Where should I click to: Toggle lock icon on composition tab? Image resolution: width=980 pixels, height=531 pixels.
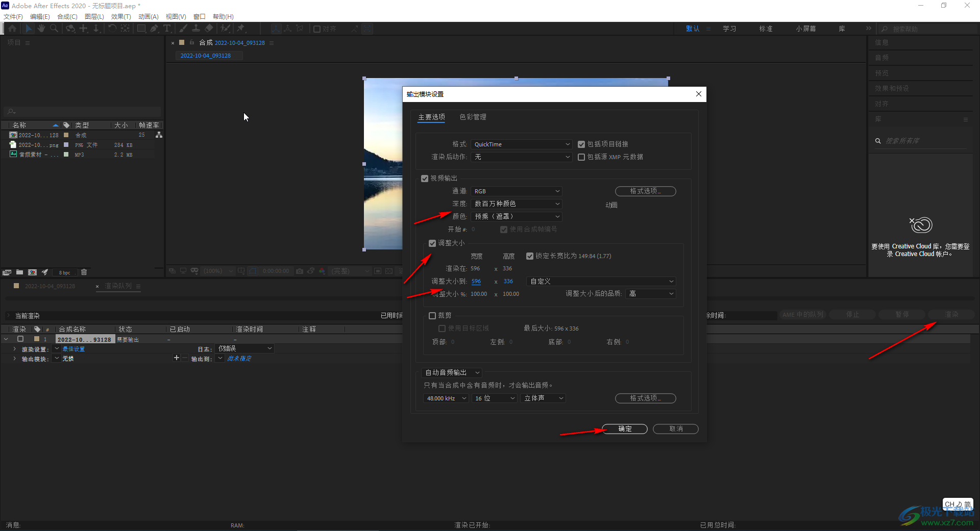coord(192,42)
